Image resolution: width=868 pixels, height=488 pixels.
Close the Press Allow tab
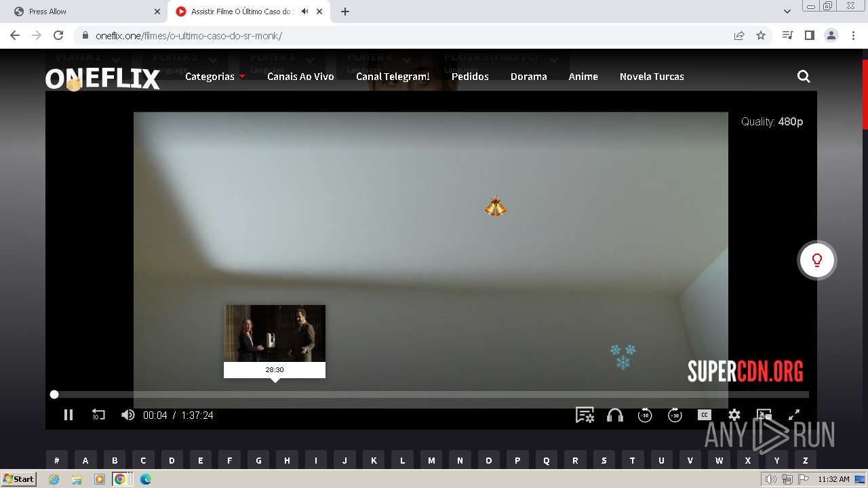point(157,12)
